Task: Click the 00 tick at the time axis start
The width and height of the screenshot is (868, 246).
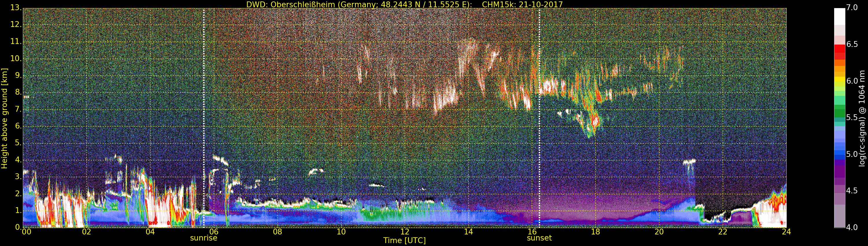Action: point(26,232)
